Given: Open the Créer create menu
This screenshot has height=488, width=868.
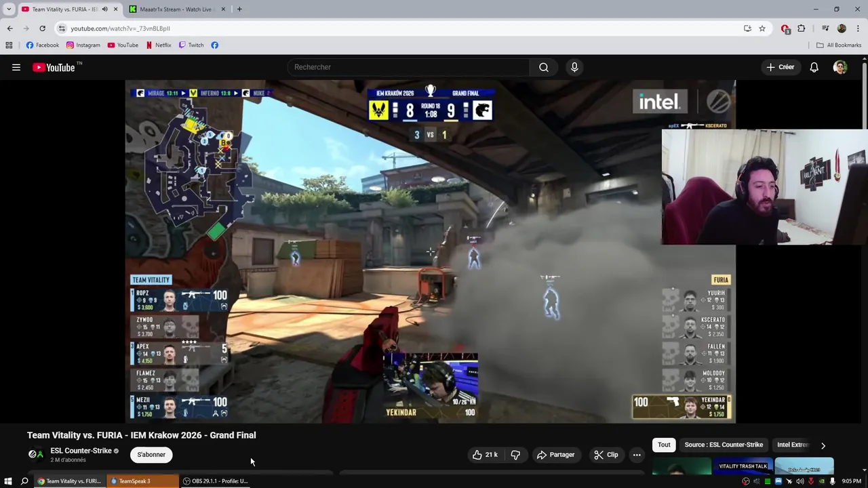Looking at the screenshot, I should click(x=780, y=67).
